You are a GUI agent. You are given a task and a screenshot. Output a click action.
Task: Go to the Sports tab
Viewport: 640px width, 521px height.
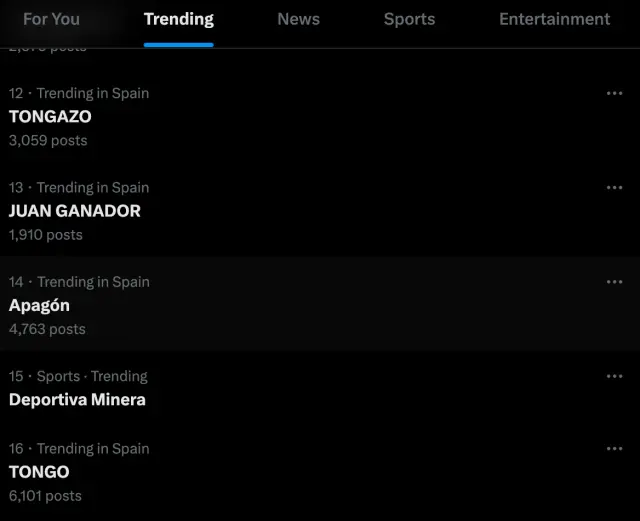pyautogui.click(x=409, y=19)
